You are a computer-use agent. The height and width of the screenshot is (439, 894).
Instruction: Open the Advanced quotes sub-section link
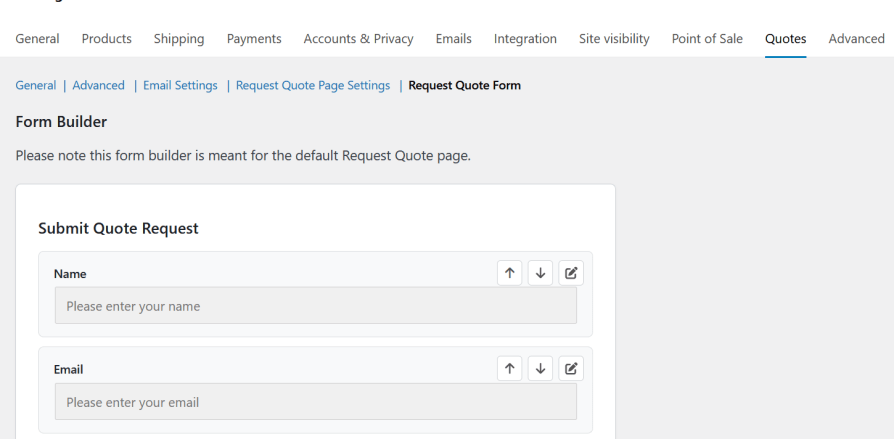pos(98,86)
